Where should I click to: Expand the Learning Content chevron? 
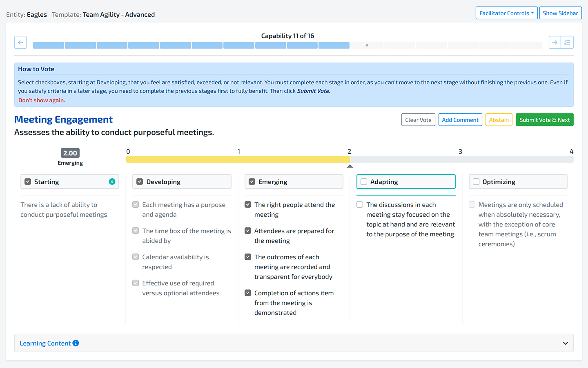565,343
